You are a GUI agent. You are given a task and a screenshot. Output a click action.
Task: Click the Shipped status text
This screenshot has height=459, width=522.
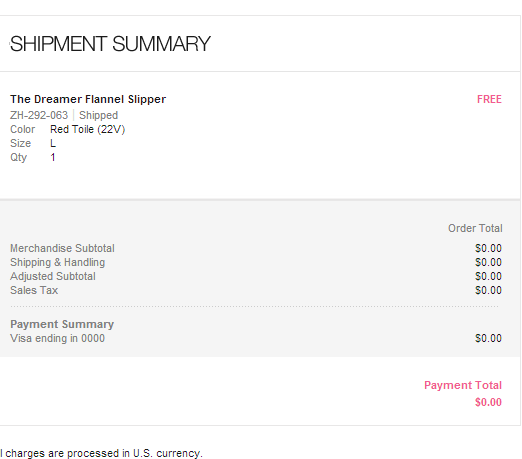pos(98,115)
